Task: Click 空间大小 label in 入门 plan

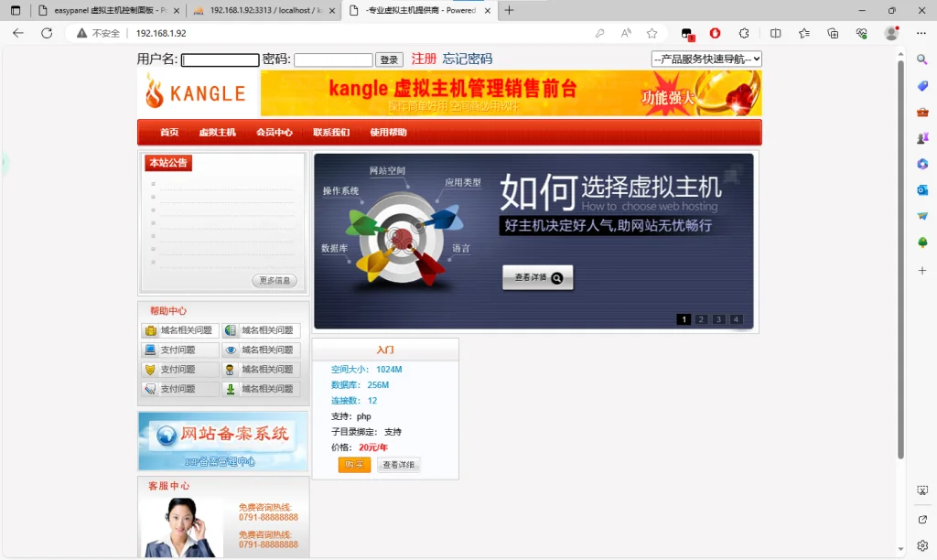Action: (350, 370)
